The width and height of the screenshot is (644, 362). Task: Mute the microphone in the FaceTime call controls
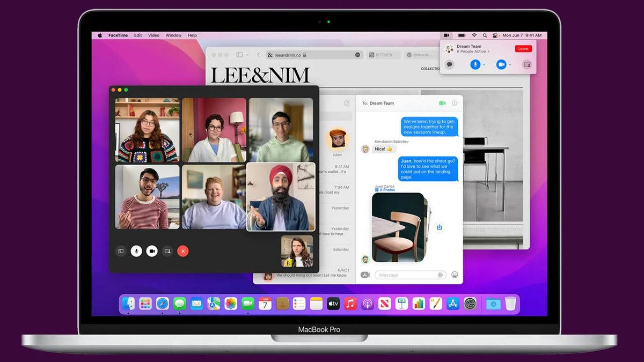point(135,250)
